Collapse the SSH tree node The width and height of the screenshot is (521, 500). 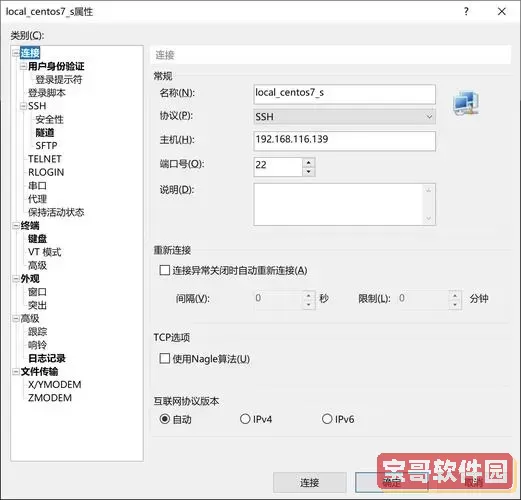point(23,106)
